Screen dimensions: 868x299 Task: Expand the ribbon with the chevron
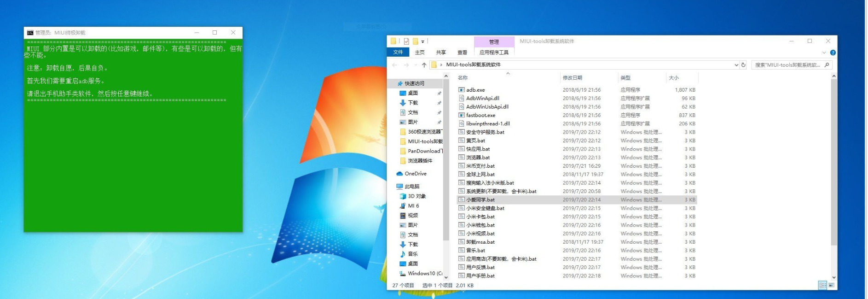pos(824,53)
